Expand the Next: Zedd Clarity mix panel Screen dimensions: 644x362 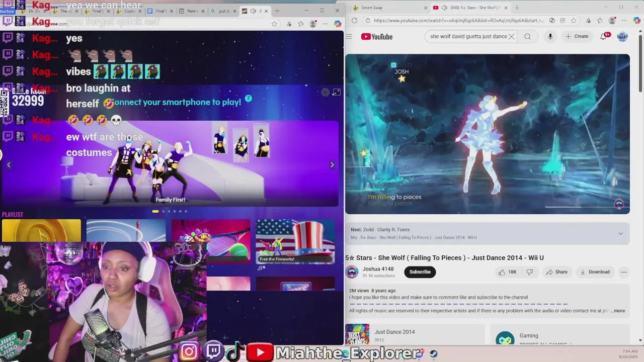pyautogui.click(x=620, y=233)
